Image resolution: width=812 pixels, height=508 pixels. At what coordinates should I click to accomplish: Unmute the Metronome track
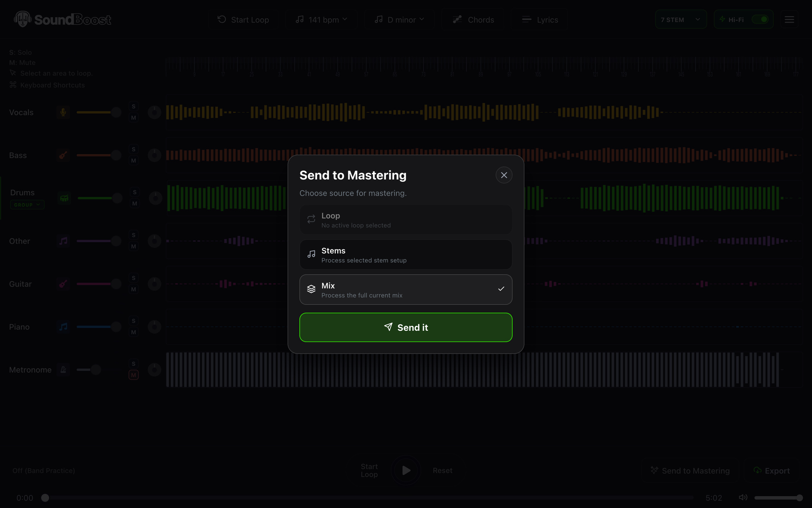134,375
